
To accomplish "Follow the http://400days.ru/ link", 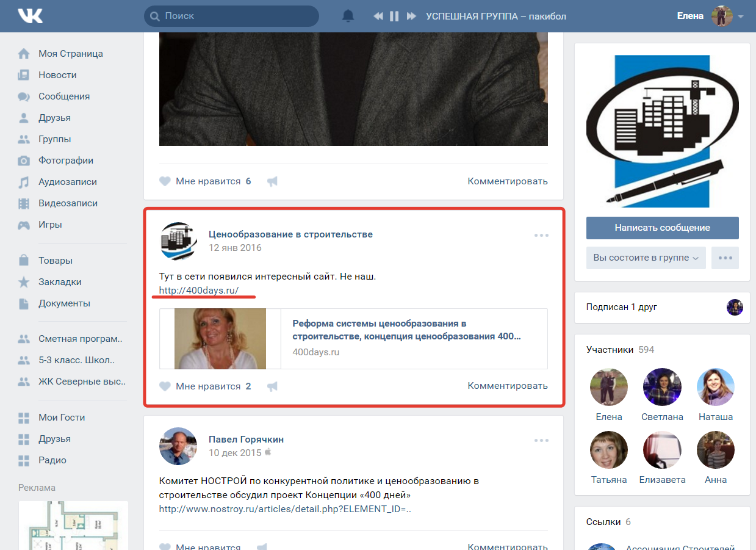I will [x=199, y=291].
